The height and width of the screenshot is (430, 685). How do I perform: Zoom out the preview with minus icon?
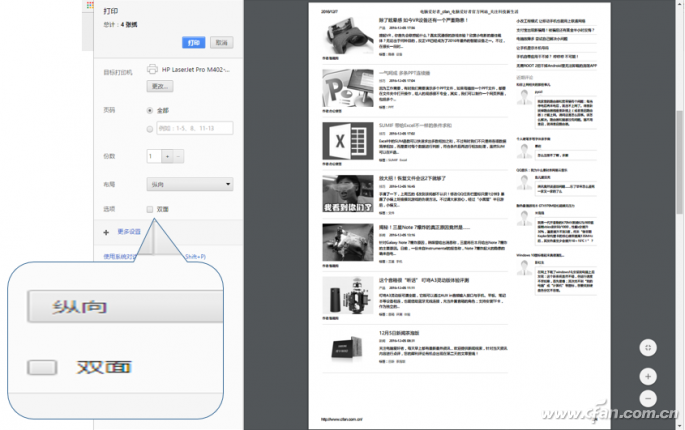pyautogui.click(x=648, y=397)
